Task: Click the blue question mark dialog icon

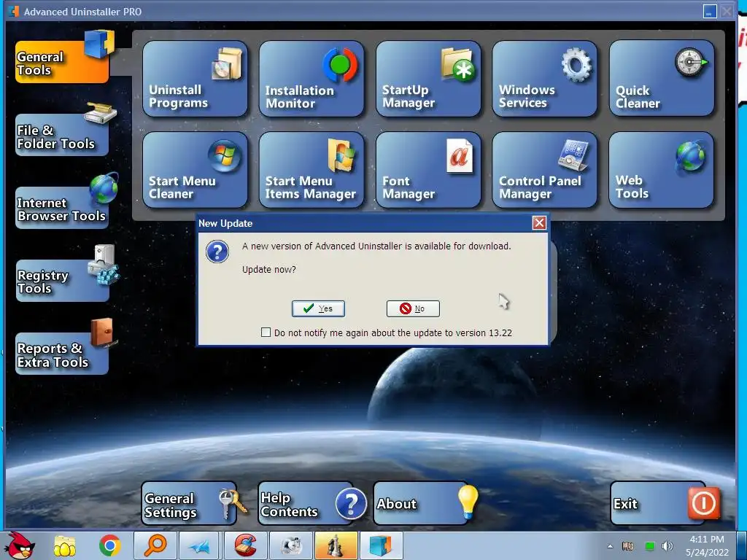Action: click(x=217, y=252)
